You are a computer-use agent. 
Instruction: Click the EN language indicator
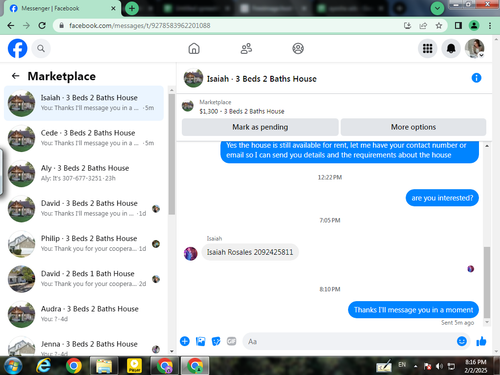[x=402, y=365]
